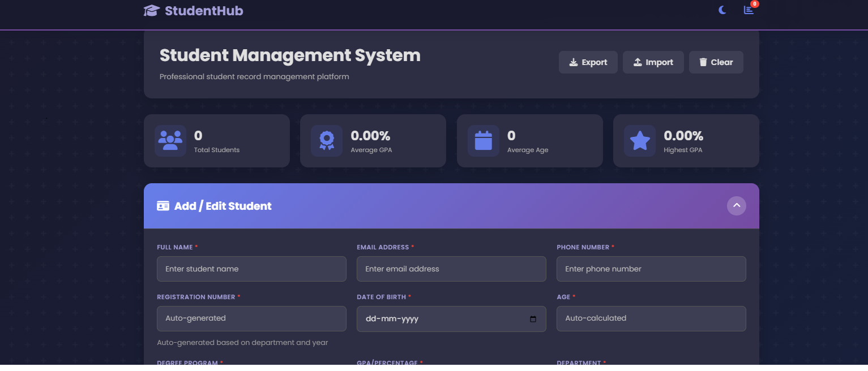Open the list icon with red badge
This screenshot has height=371, width=868.
coord(749,10)
